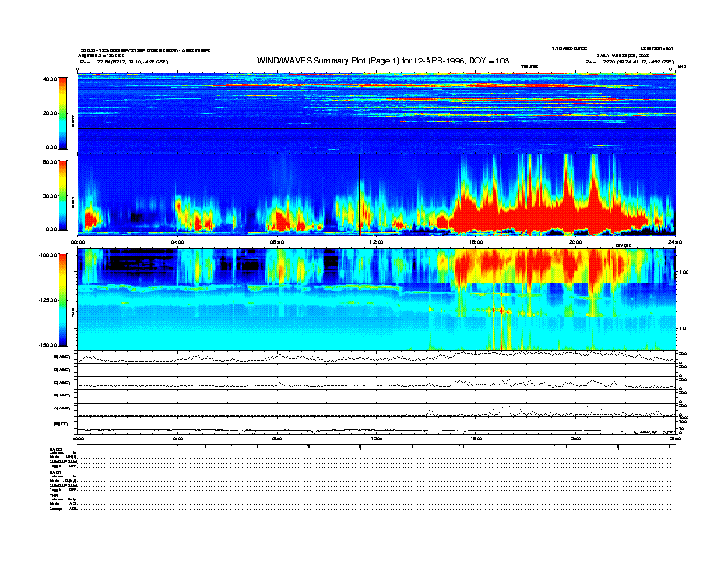728x563 pixels.
Task: Click 20:00 label under the middle spectrogram
Action: [575, 242]
